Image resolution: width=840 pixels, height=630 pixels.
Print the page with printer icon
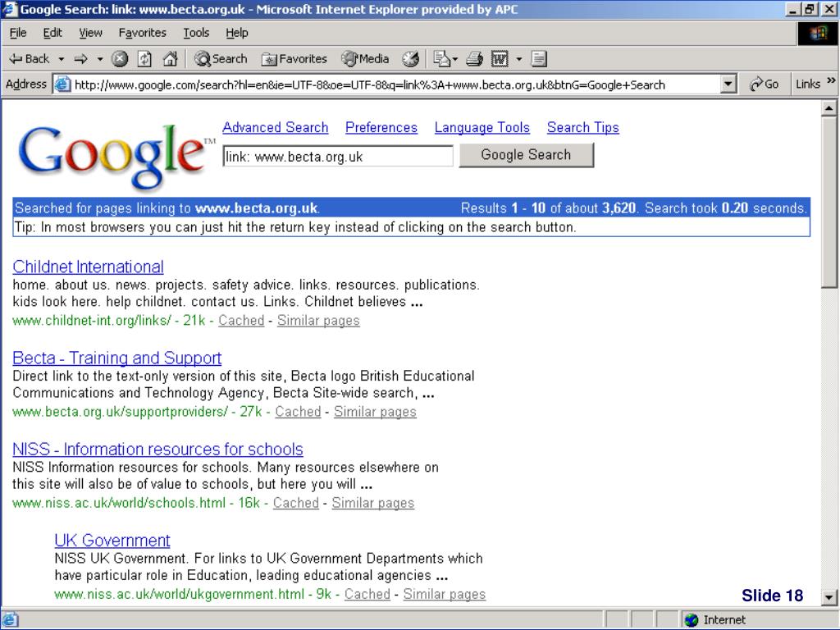pyautogui.click(x=475, y=59)
